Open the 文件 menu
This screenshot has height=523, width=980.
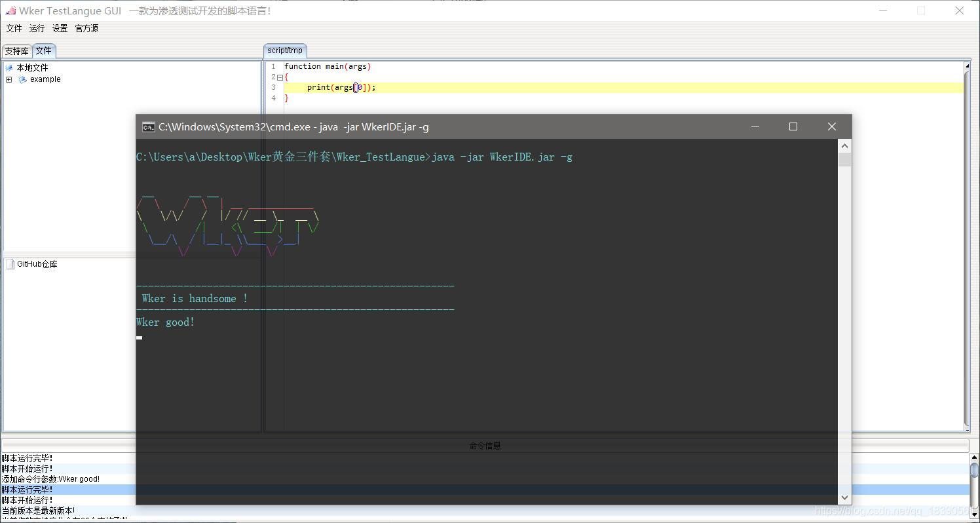click(x=14, y=28)
